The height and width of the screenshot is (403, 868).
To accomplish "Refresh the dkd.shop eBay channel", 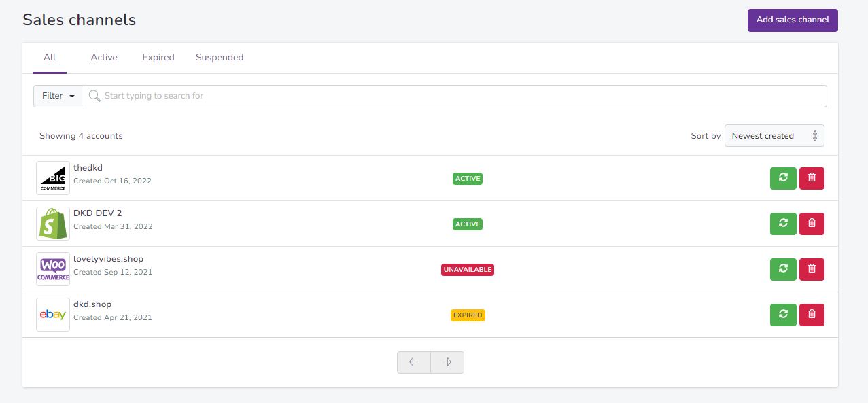I will [x=783, y=315].
